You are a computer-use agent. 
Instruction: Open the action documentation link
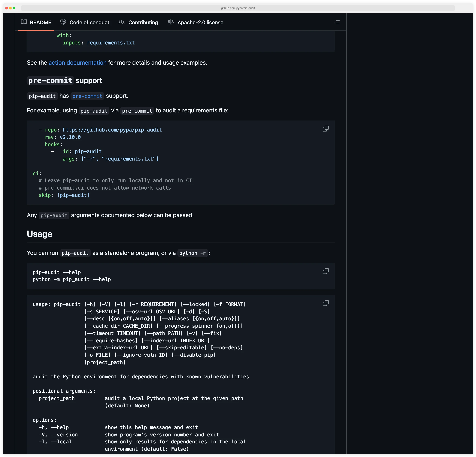click(77, 63)
